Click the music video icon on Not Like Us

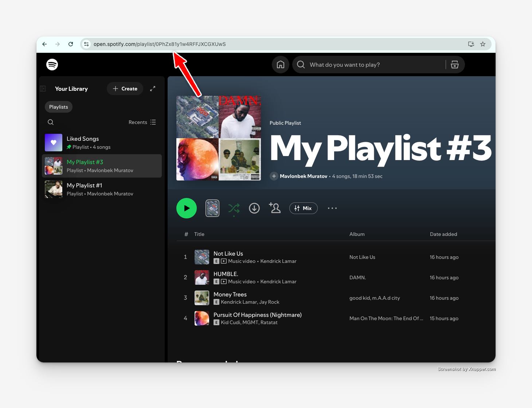point(224,261)
